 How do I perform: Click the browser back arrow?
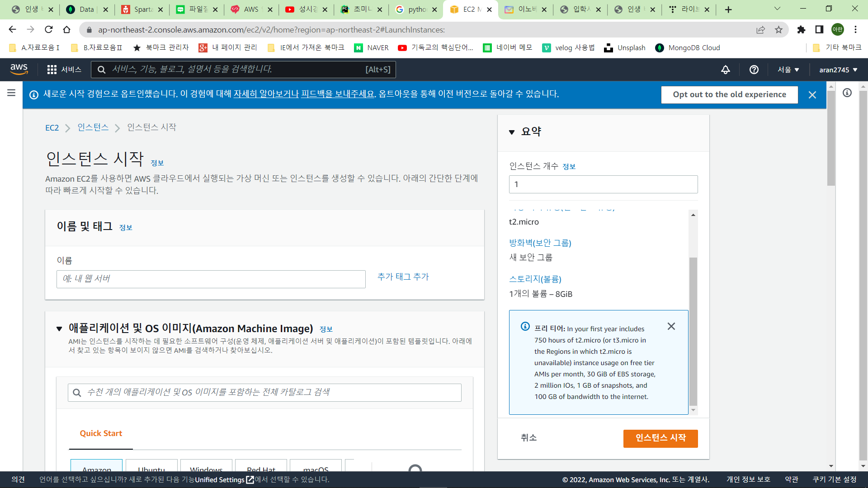click(x=12, y=29)
